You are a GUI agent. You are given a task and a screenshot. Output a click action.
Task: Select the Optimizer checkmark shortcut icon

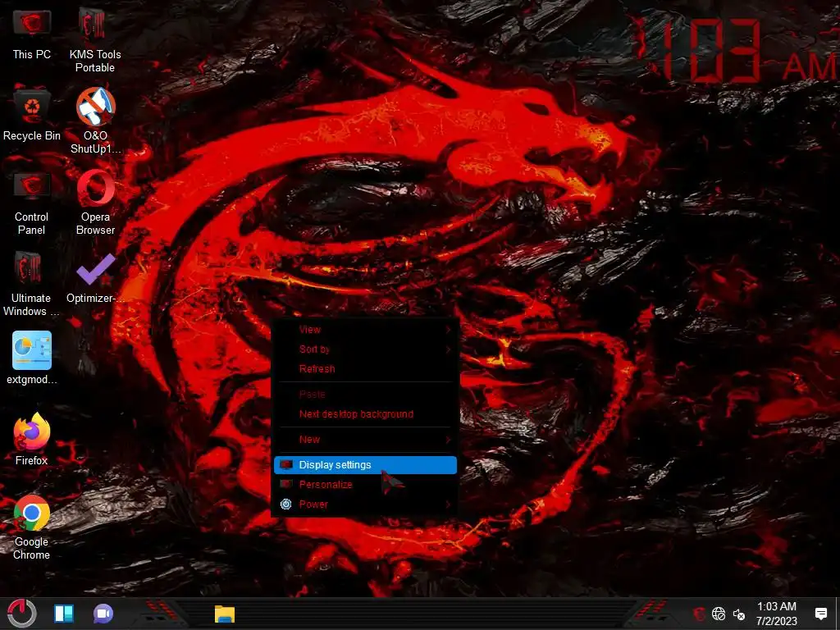point(95,279)
